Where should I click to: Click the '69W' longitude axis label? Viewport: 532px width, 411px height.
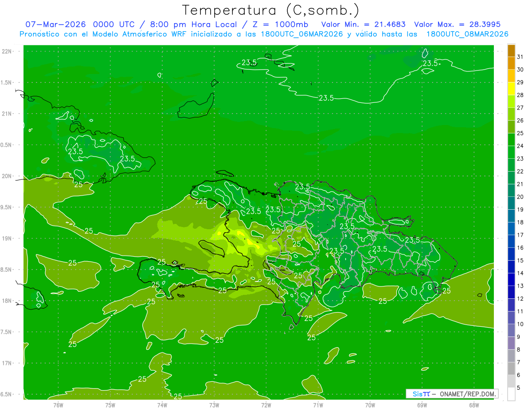coord(422,405)
